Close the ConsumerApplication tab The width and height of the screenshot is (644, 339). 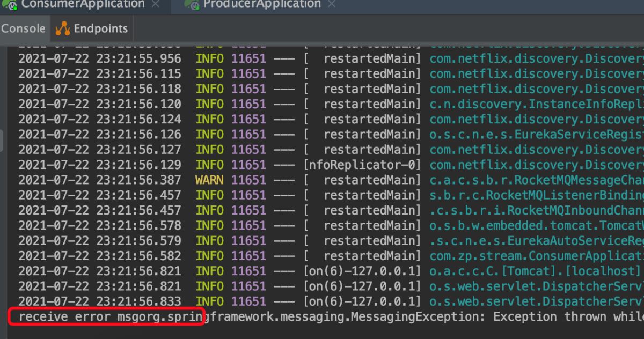[x=155, y=4]
